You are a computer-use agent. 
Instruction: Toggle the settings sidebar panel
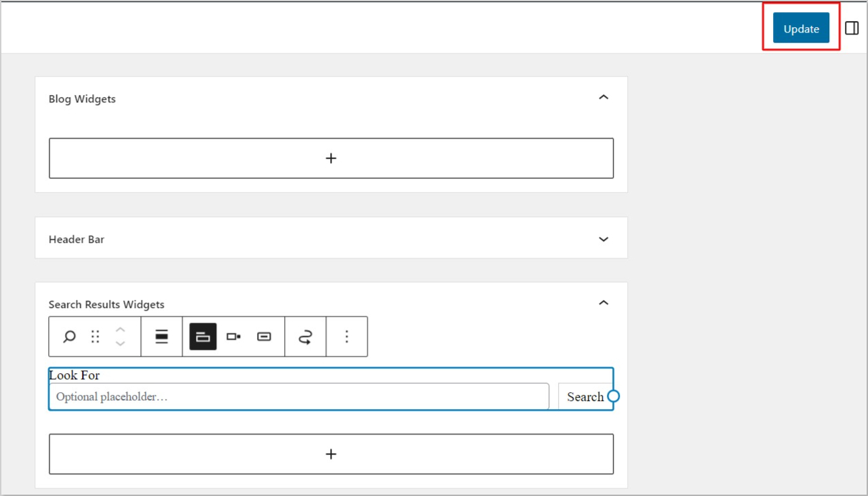point(852,28)
